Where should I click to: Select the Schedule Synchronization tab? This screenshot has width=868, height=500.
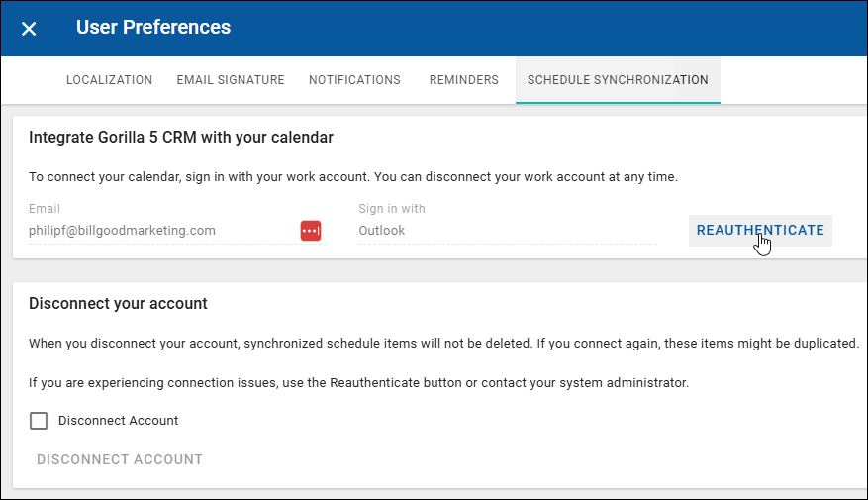click(618, 80)
